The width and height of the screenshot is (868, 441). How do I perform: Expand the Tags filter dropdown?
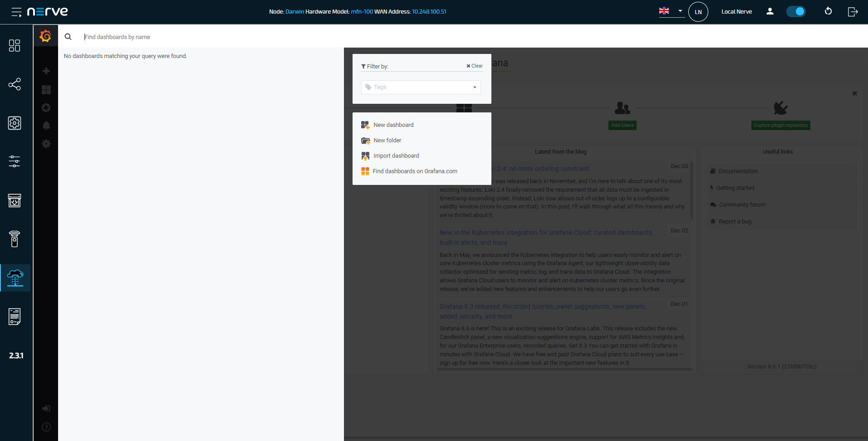click(474, 87)
